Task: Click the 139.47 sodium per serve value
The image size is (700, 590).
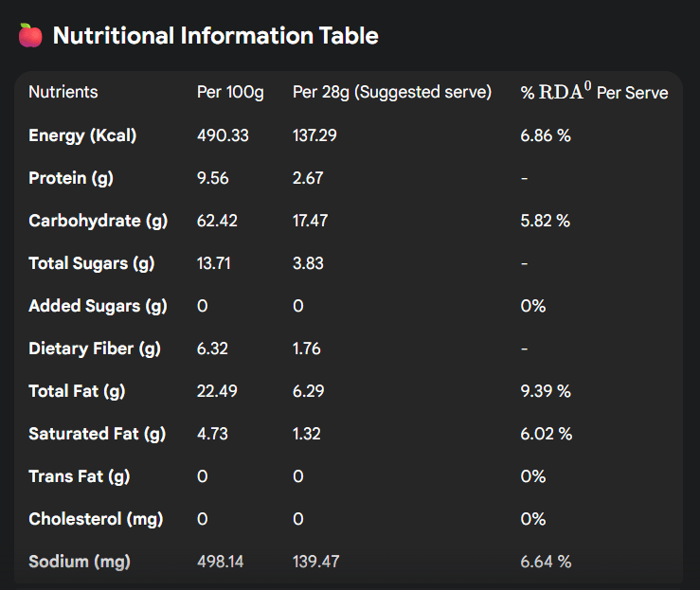Action: [x=314, y=562]
